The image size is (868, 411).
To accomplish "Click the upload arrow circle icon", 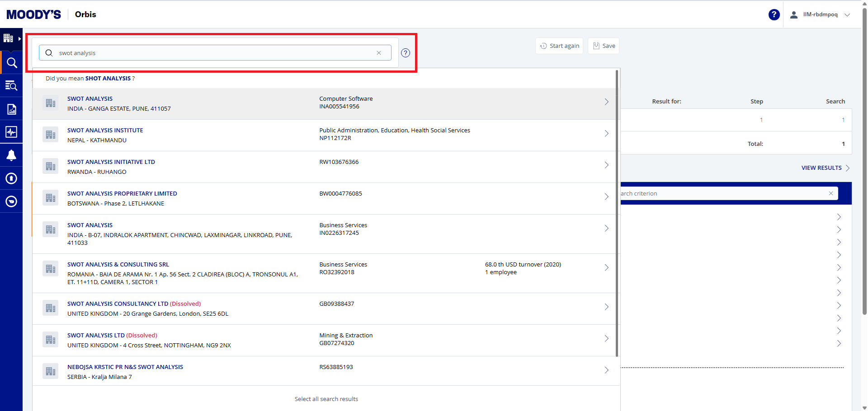I will (11, 178).
